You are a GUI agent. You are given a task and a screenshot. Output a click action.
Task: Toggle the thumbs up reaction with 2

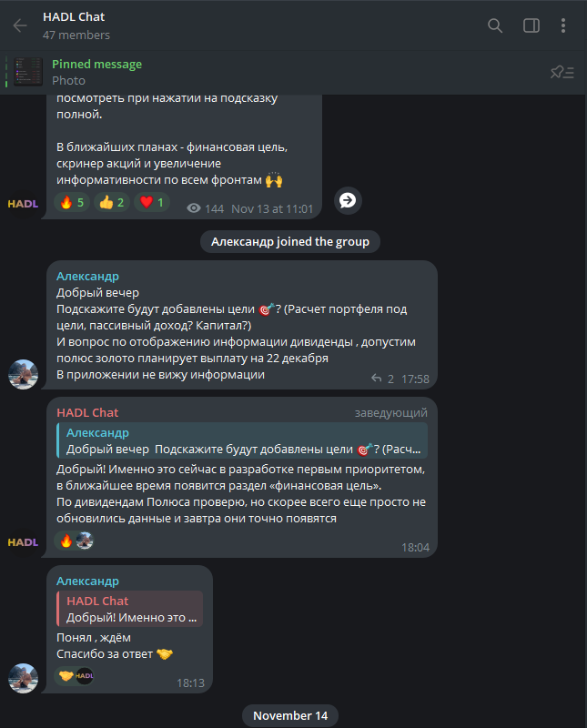coord(112,202)
